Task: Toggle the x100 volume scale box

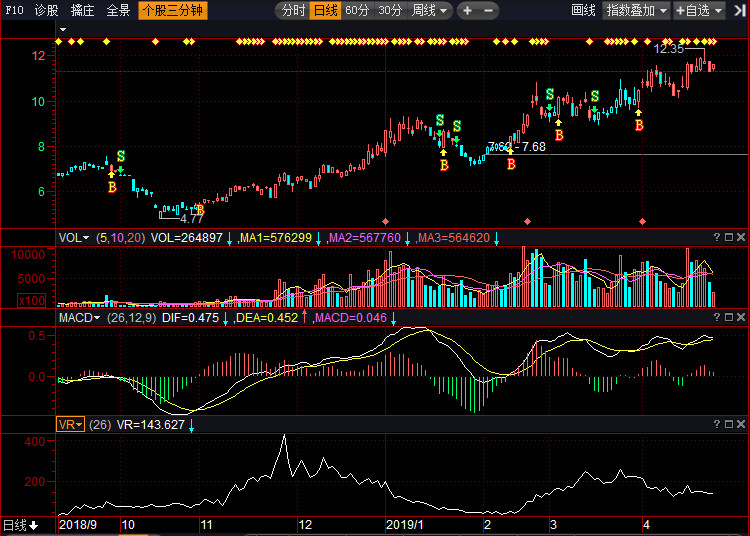Action: (x=32, y=301)
